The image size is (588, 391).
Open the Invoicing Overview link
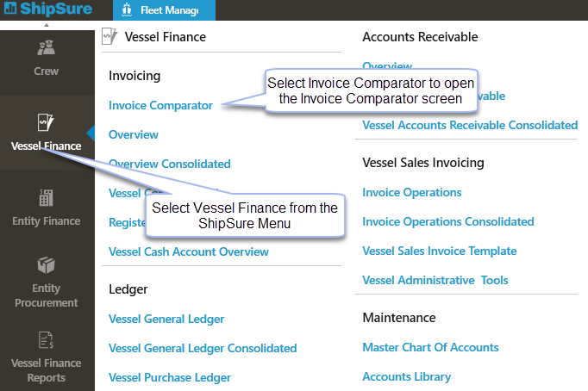134,134
